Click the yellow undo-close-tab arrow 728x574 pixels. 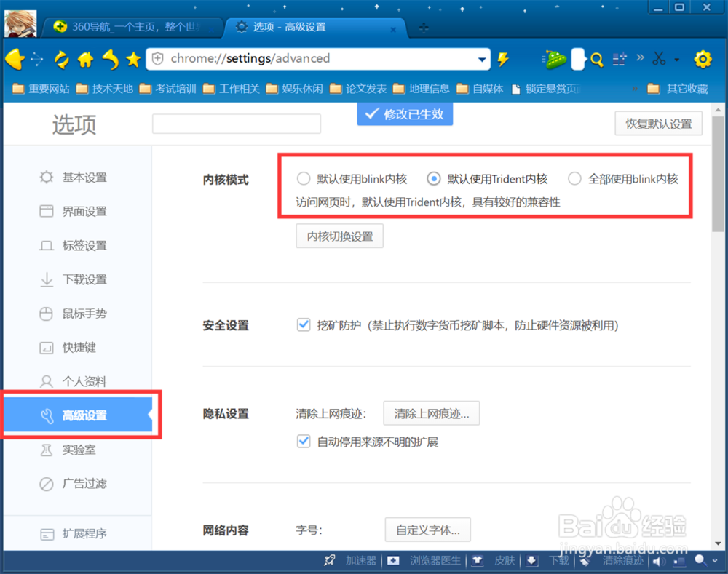(111, 59)
